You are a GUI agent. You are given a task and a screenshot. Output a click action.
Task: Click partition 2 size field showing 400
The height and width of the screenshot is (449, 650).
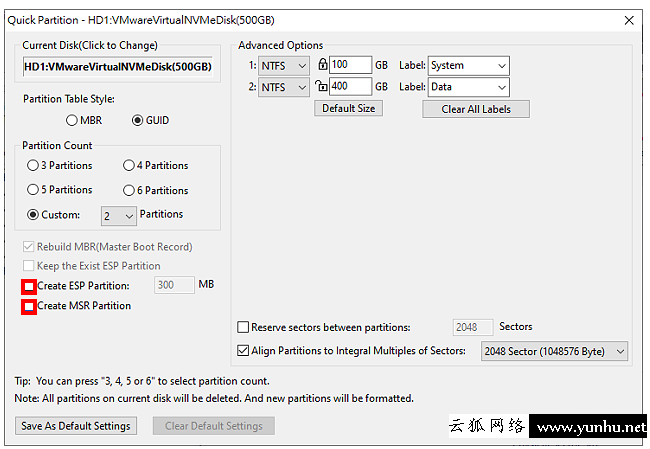(x=350, y=86)
